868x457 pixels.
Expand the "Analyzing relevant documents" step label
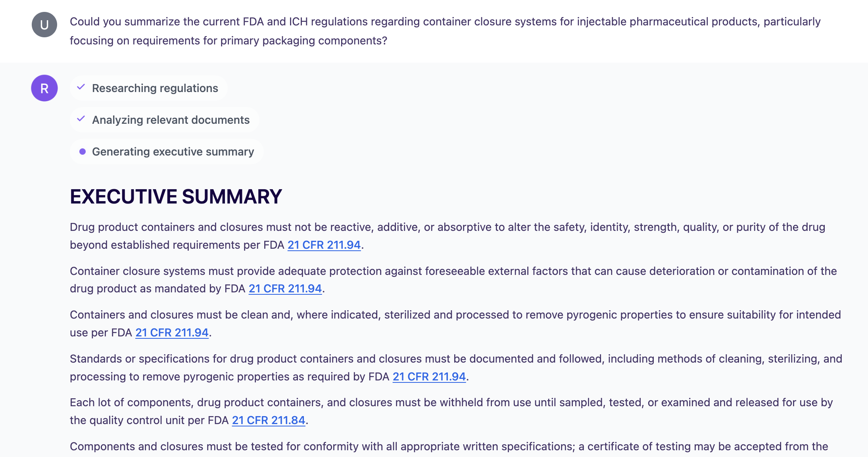(171, 120)
